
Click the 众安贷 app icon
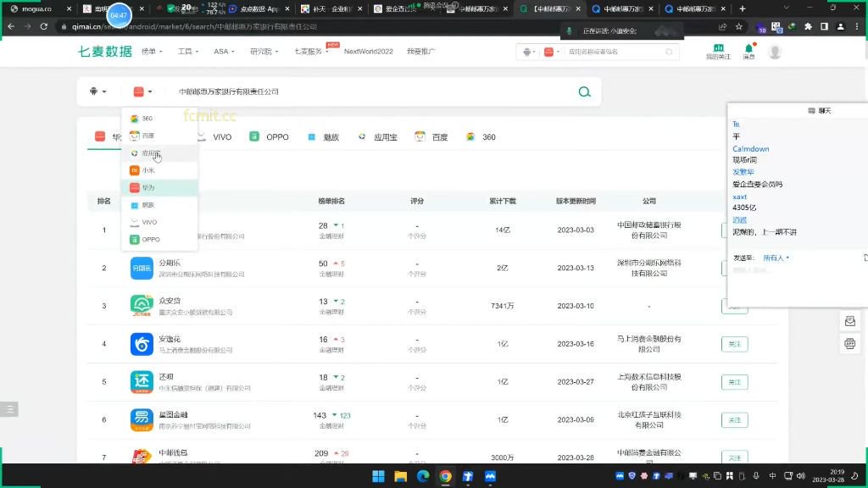pos(142,306)
